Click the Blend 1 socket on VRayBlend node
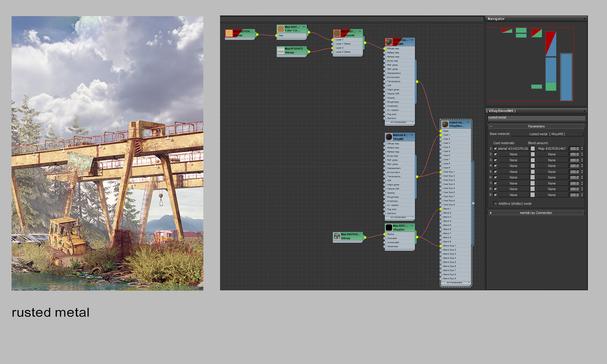Screen dimensions: 607x364 [441, 209]
